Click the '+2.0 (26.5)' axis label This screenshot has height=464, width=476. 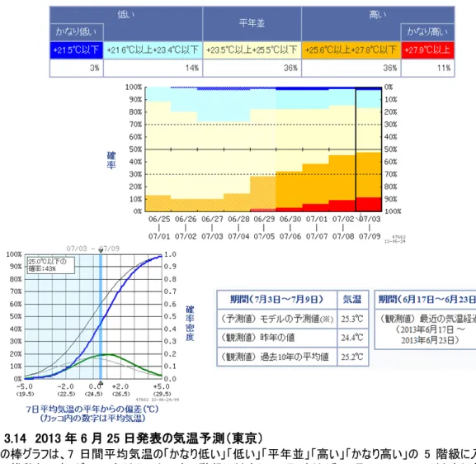120,390
